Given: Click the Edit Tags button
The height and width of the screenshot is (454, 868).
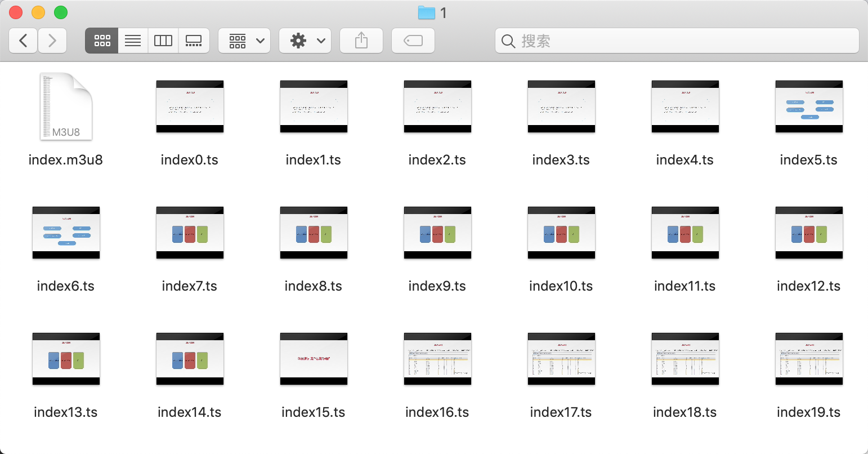Looking at the screenshot, I should tap(413, 41).
